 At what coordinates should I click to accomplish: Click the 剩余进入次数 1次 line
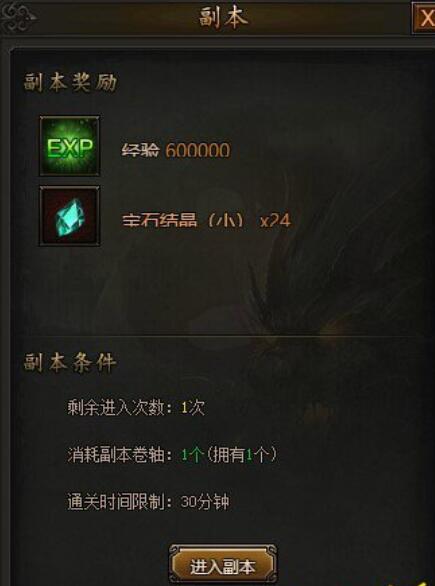click(136, 408)
